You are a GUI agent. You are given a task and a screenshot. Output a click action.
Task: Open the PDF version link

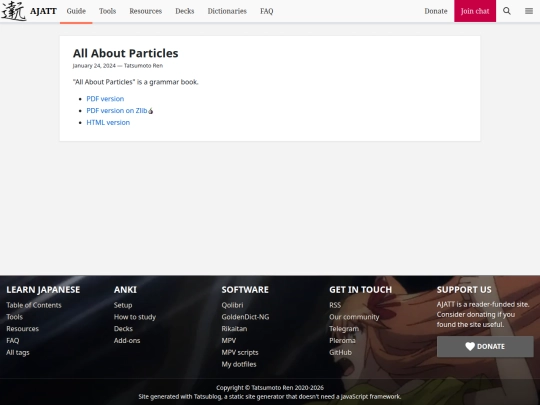pos(105,99)
